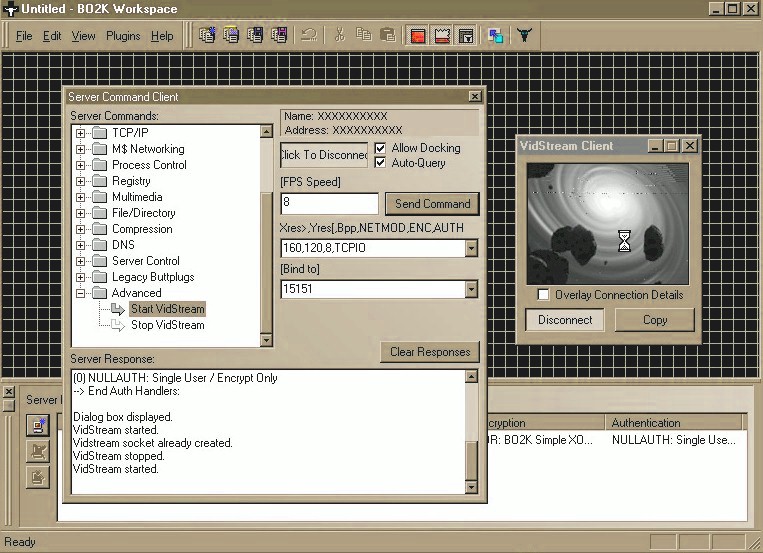
Task: Open the Bind to 15151 dropdown
Action: click(472, 290)
